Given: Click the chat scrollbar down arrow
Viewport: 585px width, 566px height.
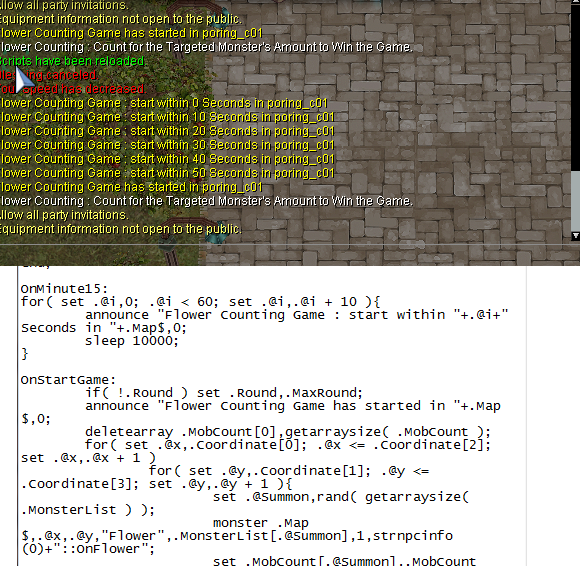Looking at the screenshot, I should tap(576, 235).
